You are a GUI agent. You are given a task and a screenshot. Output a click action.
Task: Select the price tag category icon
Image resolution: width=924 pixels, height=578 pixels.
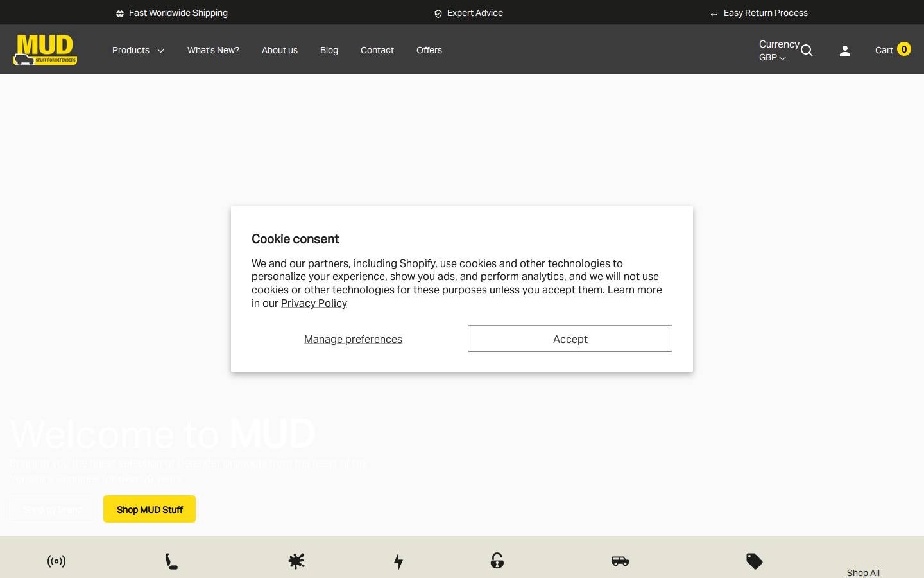point(755,561)
